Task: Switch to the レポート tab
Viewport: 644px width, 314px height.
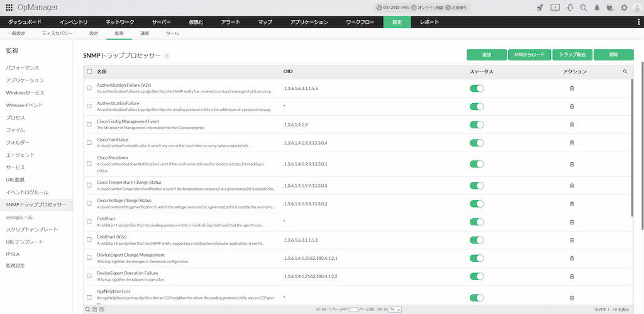Action: tap(430, 22)
